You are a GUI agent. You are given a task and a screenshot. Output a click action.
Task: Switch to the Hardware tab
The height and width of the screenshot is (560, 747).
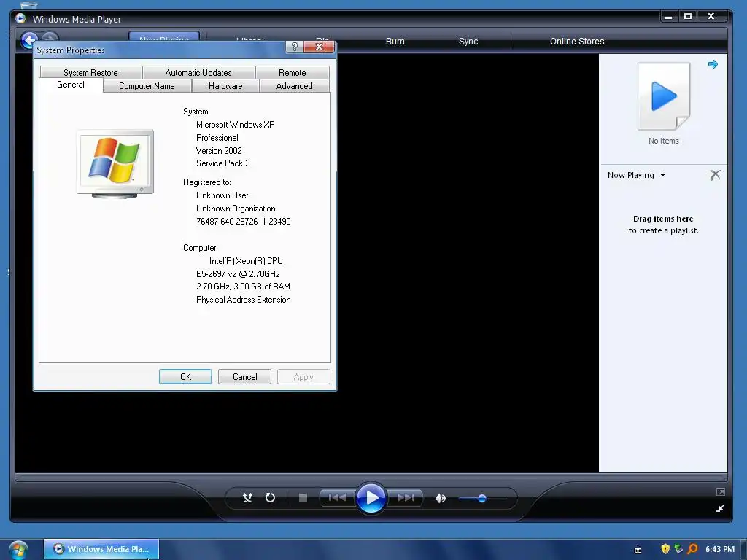coord(225,86)
